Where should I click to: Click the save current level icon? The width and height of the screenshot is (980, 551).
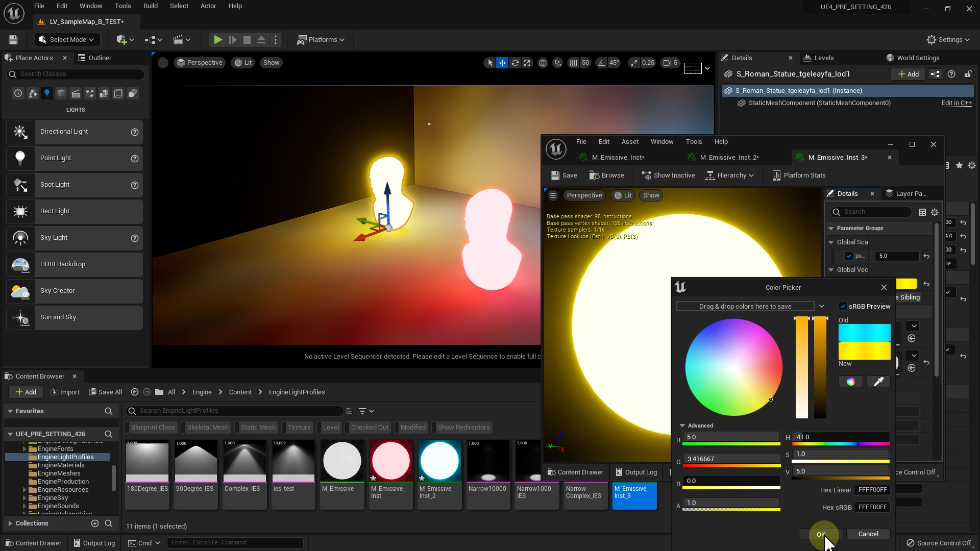pos(13,40)
